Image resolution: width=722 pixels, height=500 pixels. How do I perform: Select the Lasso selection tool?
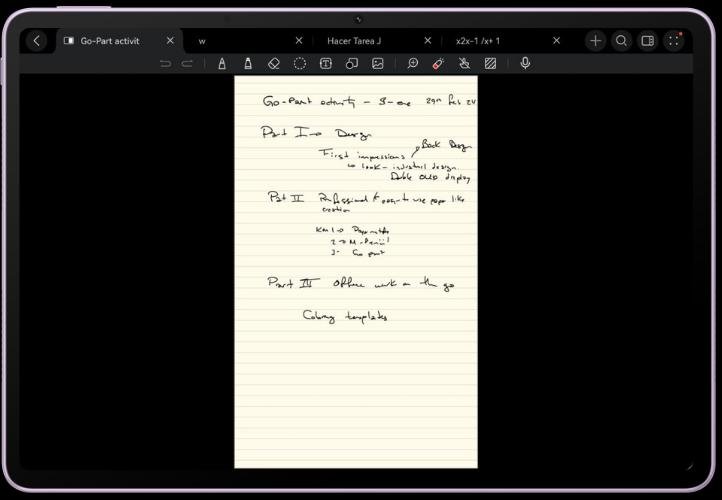300,64
